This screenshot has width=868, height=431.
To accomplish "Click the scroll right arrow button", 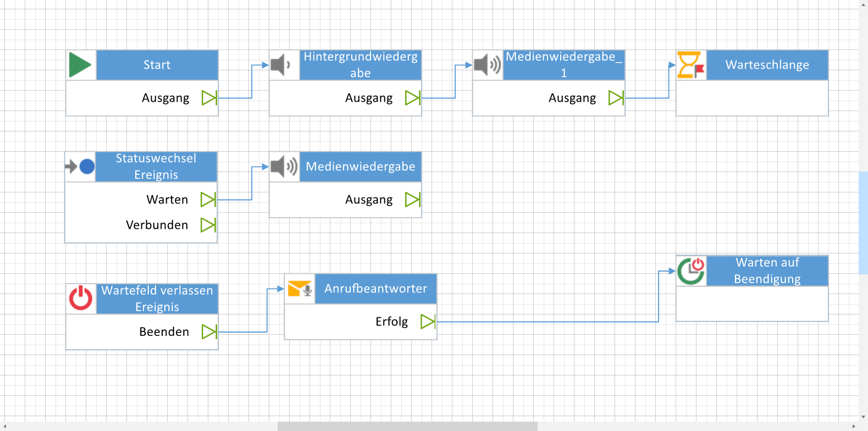I will click(854, 427).
